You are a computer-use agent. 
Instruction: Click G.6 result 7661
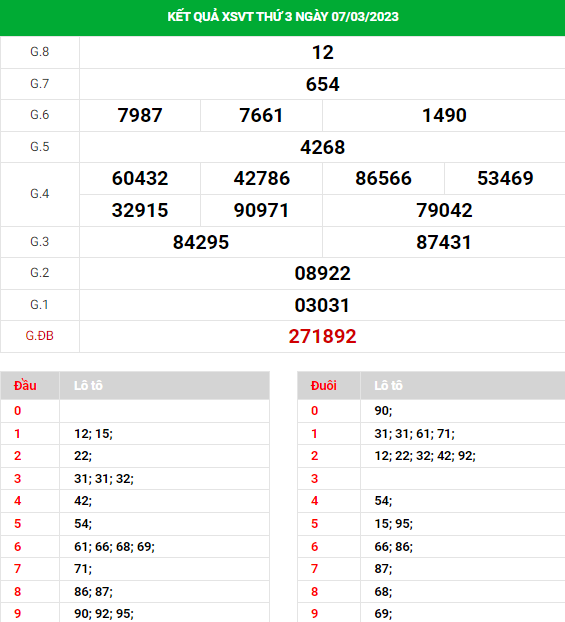click(x=261, y=115)
